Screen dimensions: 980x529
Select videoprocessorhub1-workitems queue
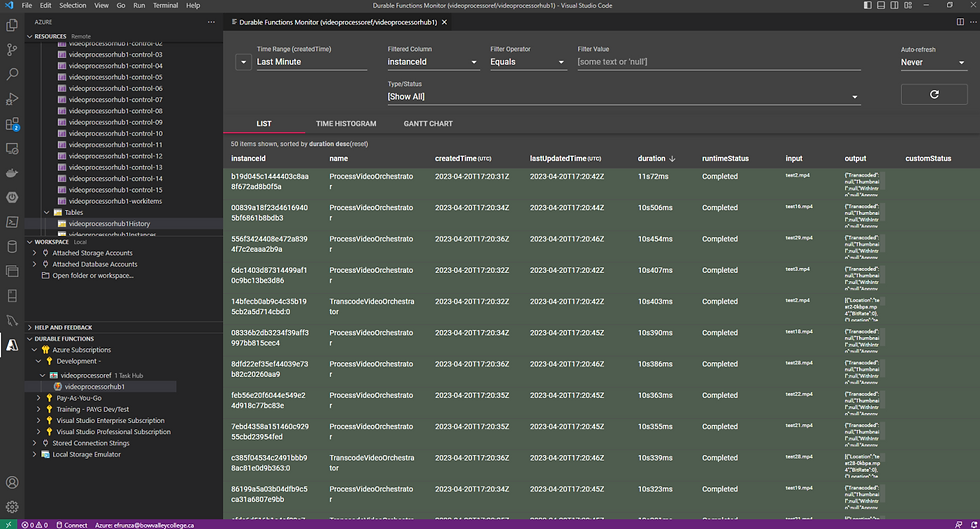(x=115, y=201)
